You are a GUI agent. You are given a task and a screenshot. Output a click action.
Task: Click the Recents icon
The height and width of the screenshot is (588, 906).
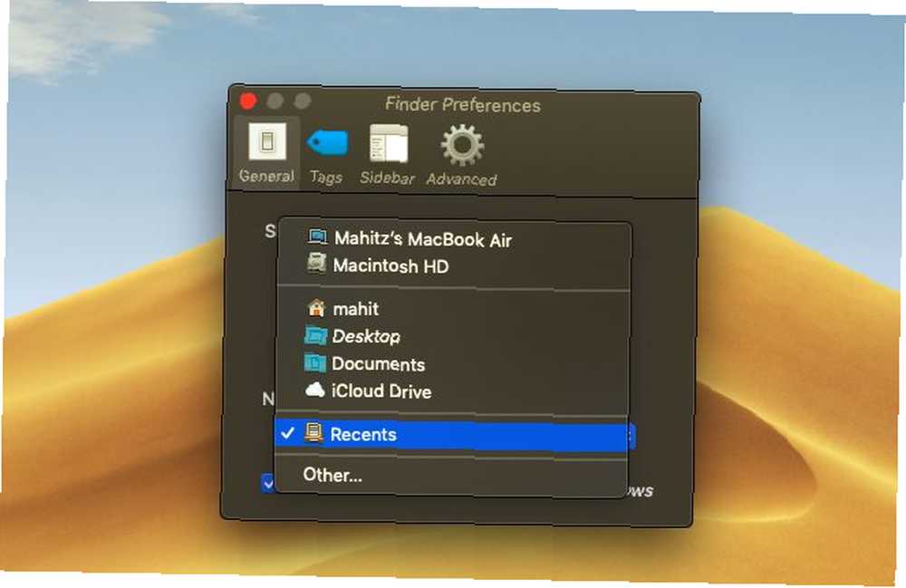(313, 433)
